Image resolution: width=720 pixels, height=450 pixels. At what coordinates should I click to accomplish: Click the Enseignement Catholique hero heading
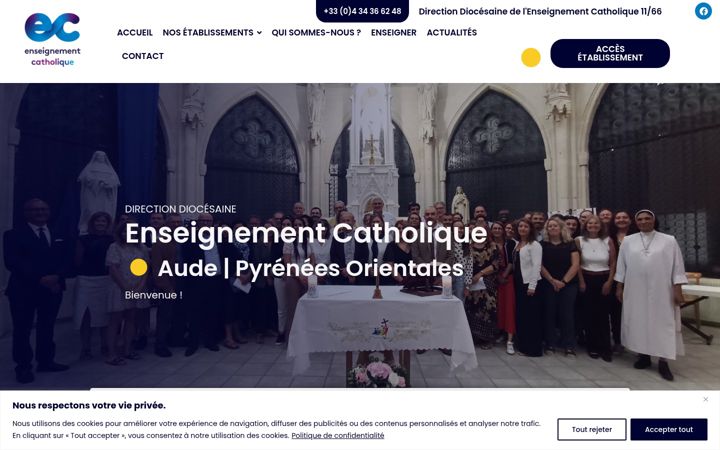point(306,233)
